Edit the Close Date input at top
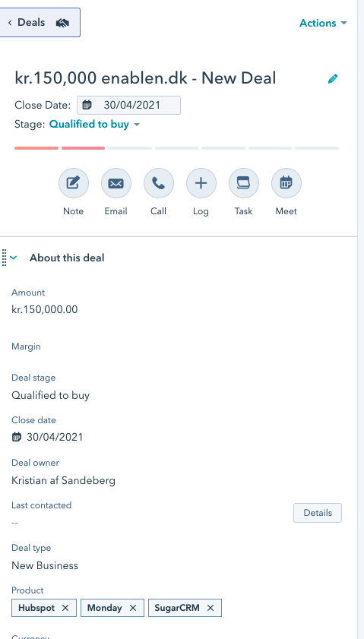 [x=129, y=105]
